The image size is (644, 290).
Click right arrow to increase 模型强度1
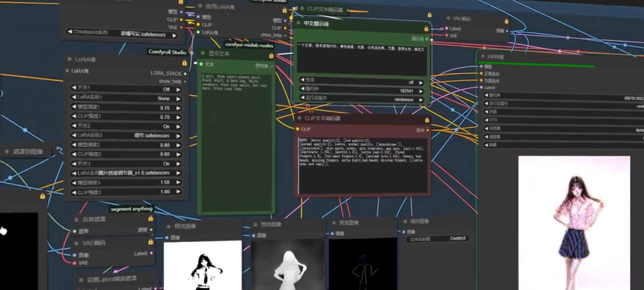point(179,108)
